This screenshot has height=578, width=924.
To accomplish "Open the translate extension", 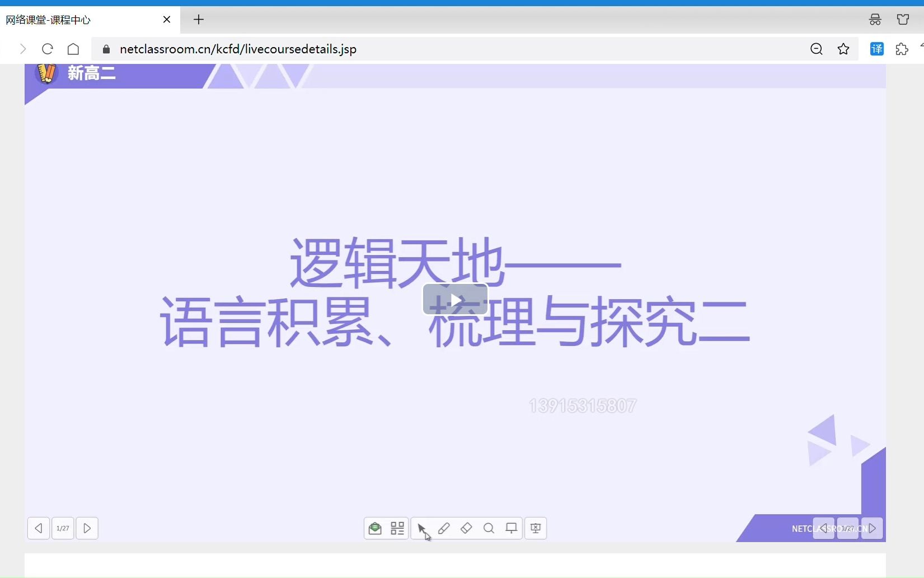I will click(x=877, y=49).
